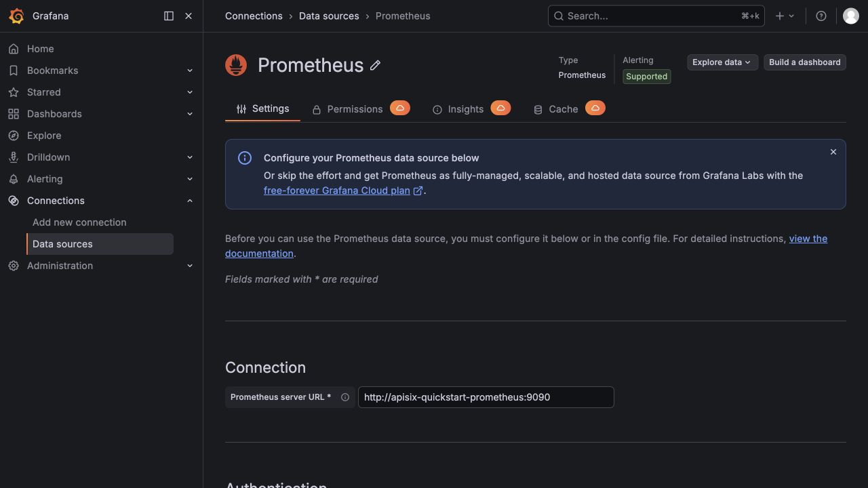Expand Bookmarks section chevron

190,70
